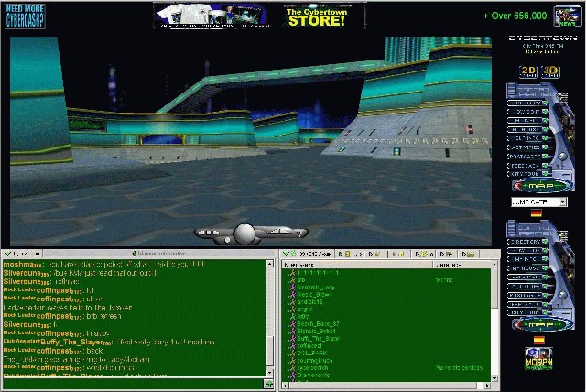
Task: Open the MAP button above the Jump Gate dropdown
Action: [542, 186]
